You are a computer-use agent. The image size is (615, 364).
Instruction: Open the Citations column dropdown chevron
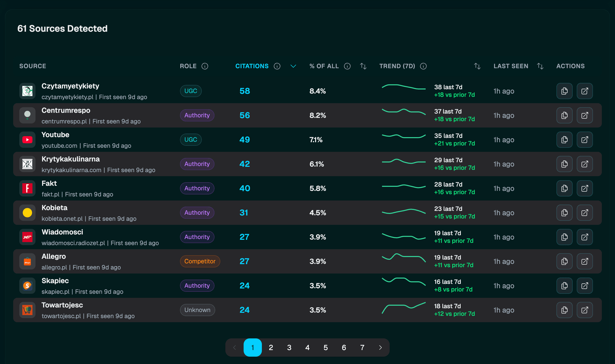coord(293,66)
